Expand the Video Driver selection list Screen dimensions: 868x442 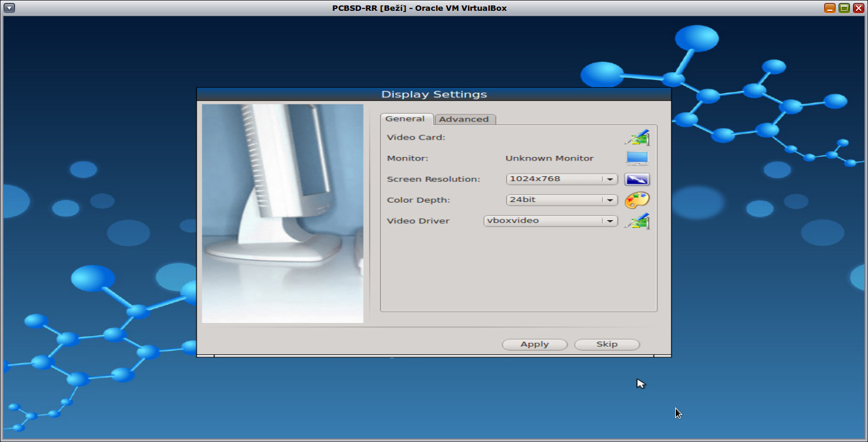(610, 220)
